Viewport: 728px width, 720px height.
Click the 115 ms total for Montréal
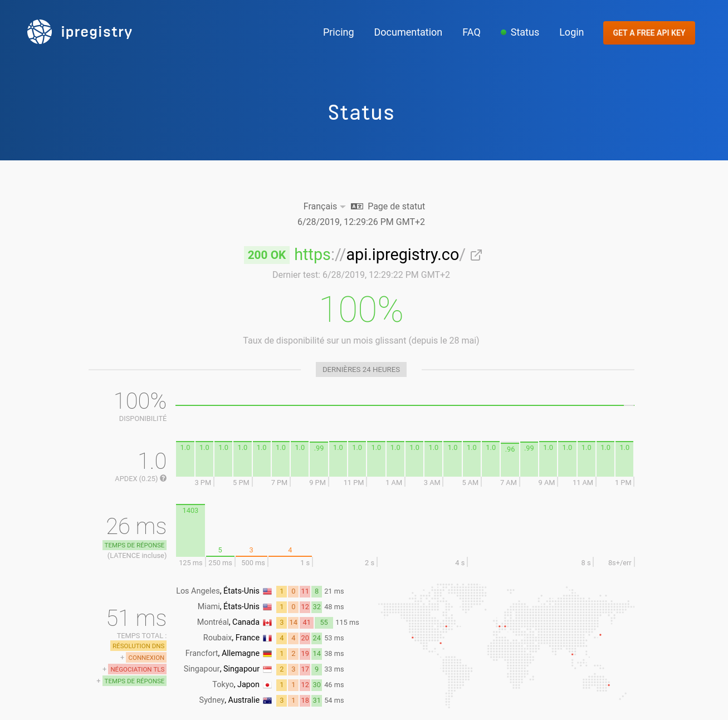pos(347,623)
